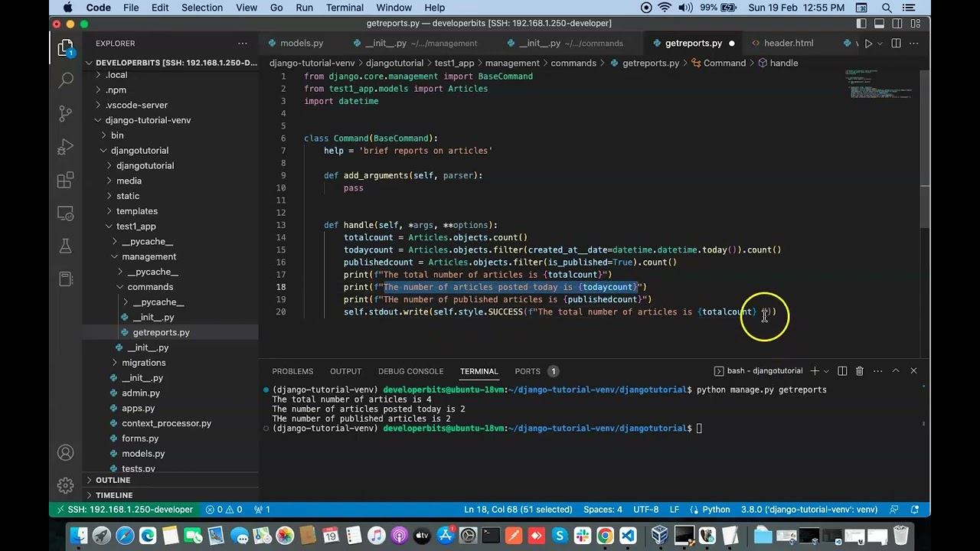Open the Terminal menu in menu bar
This screenshot has width=980, height=551.
345,8
